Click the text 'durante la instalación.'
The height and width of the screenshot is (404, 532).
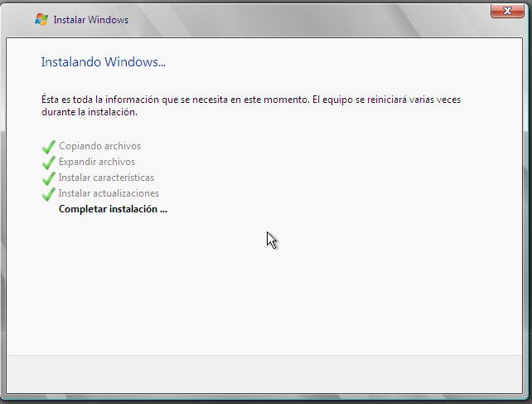89,111
